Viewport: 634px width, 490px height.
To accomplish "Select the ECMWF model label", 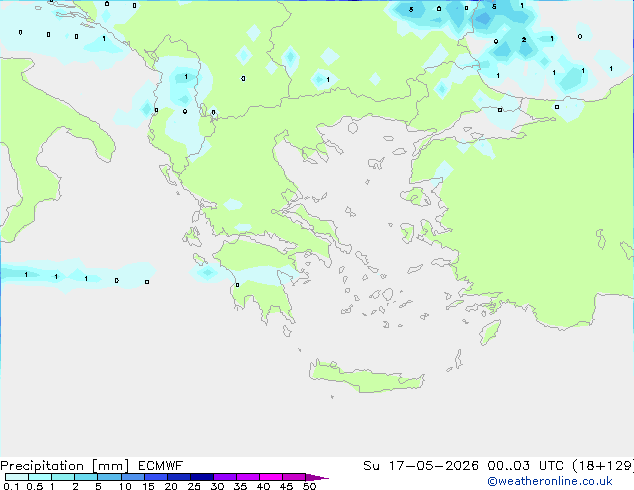I will point(161,466).
